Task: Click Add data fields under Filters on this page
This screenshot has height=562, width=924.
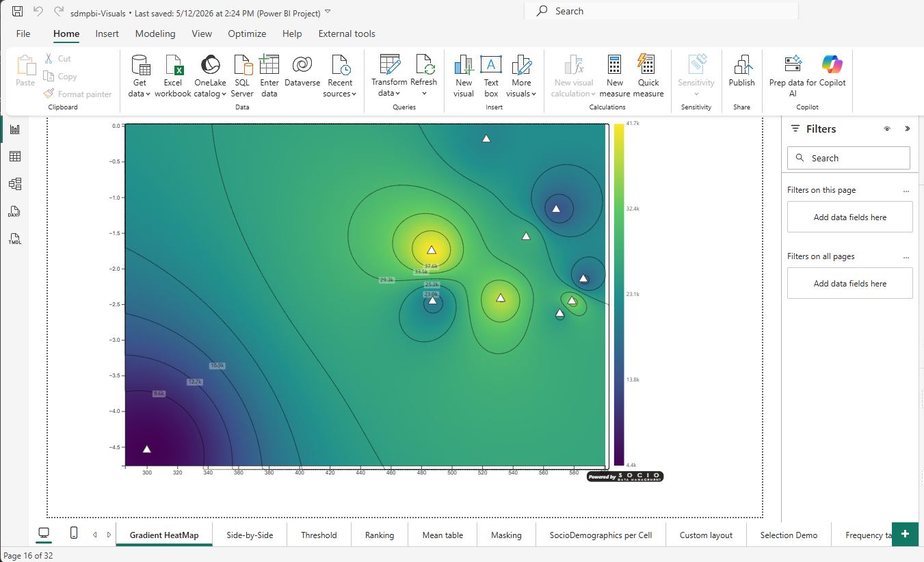Action: pos(850,217)
